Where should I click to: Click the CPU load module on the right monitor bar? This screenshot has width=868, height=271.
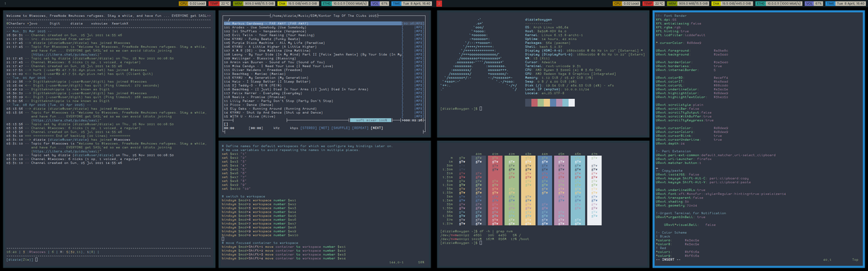tap(627, 3)
